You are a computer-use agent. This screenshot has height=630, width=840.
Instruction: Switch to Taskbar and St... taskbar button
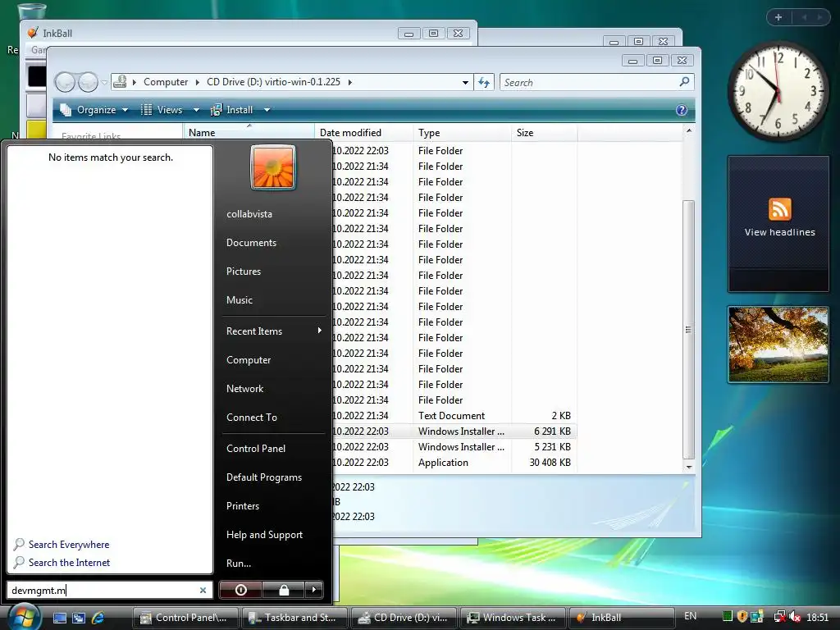(294, 618)
